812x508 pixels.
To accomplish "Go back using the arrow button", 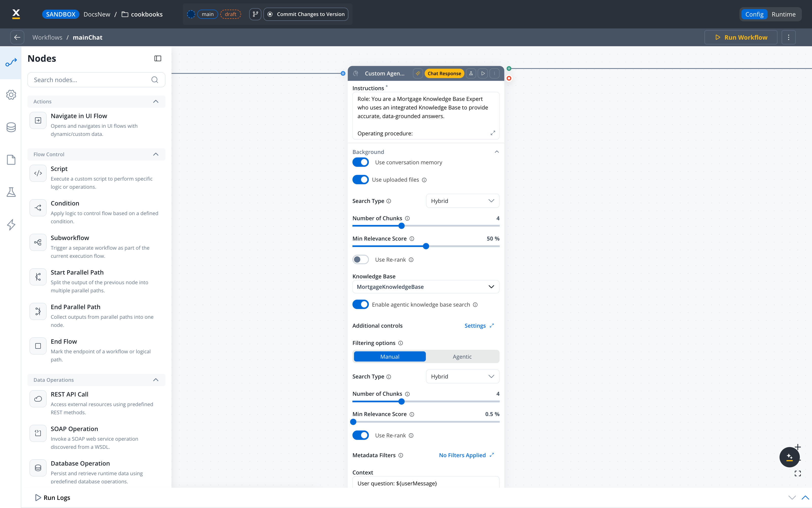I will 17,37.
